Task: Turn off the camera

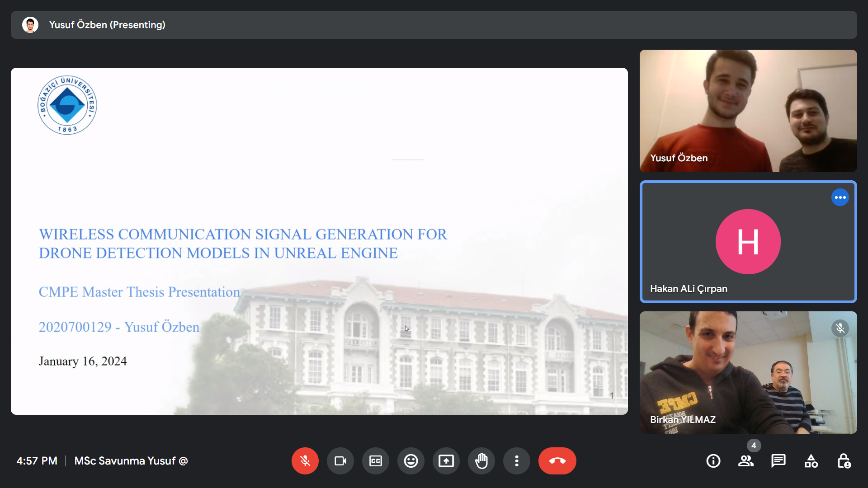Action: (x=340, y=461)
